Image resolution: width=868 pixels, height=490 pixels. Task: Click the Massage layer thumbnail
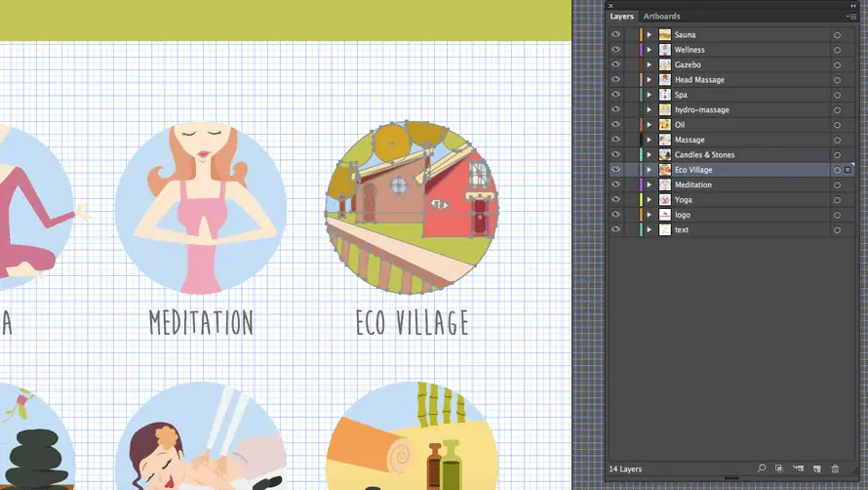click(x=665, y=140)
